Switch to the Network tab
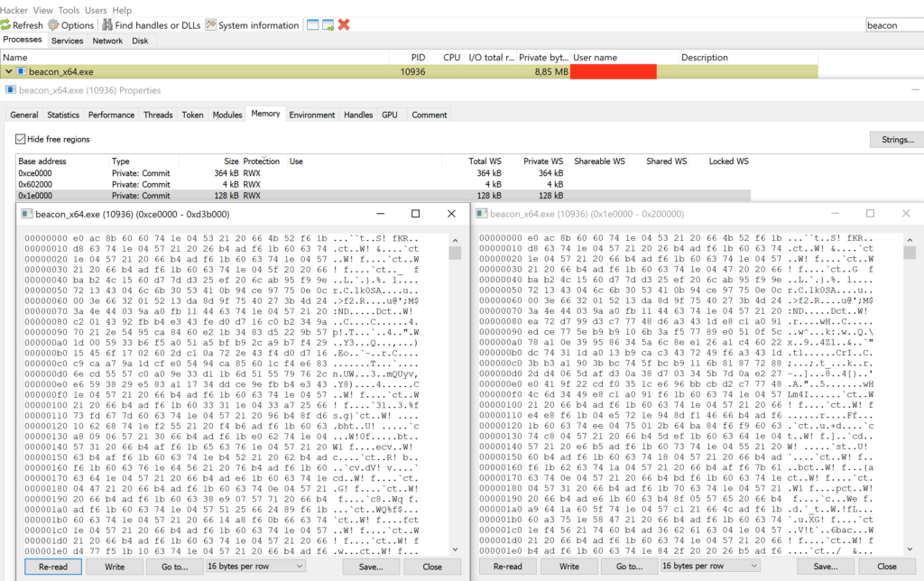The width and height of the screenshot is (924, 581). [107, 40]
